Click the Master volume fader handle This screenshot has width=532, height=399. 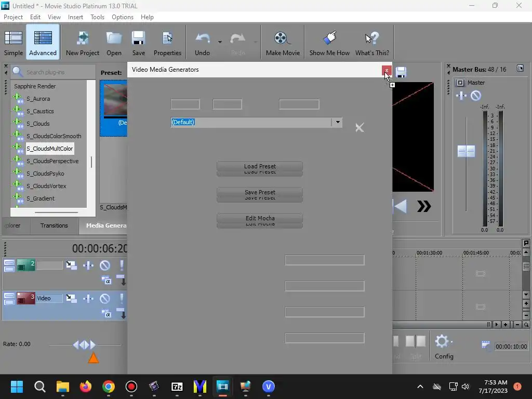466,151
